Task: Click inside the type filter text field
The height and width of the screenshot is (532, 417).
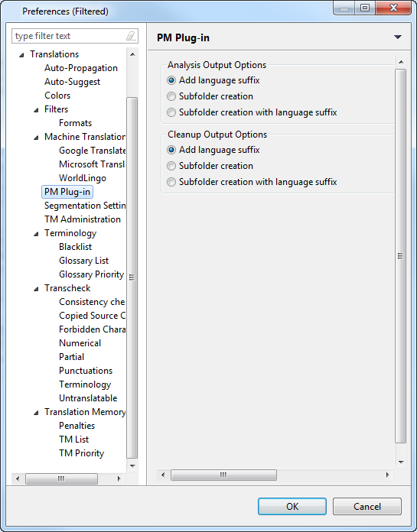Action: coord(68,36)
